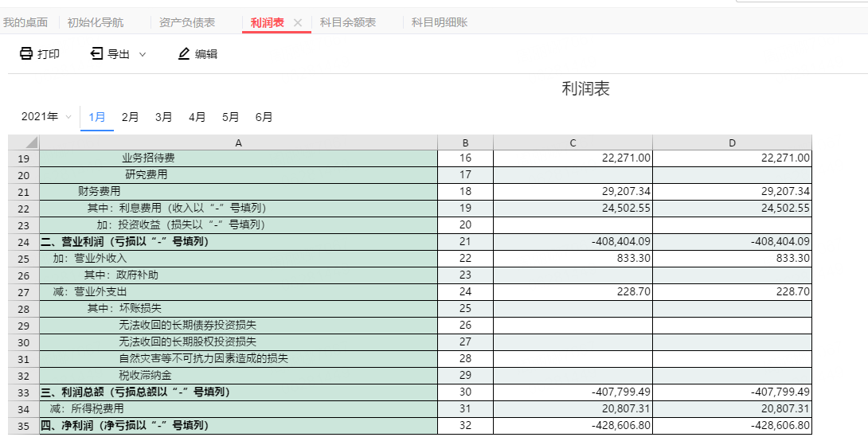The image size is (868, 441).
Task: Select the 3月 month tab
Action: (x=163, y=117)
